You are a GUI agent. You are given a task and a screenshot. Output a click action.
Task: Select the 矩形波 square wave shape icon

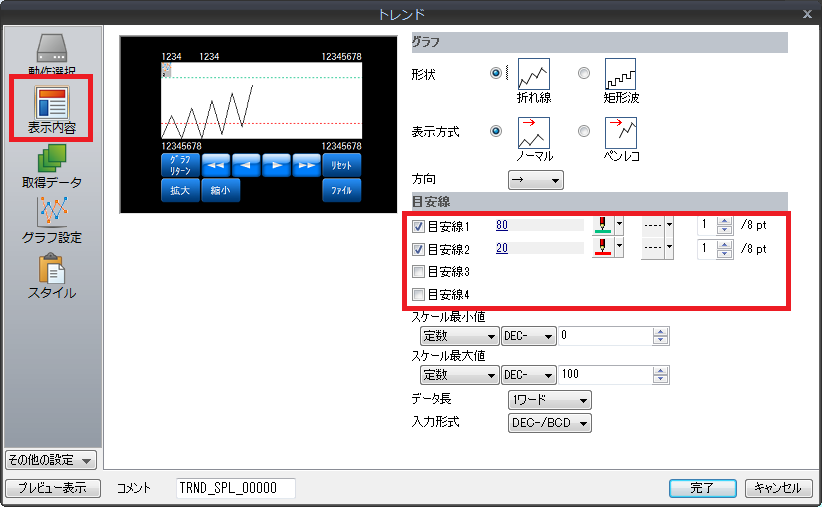click(620, 75)
